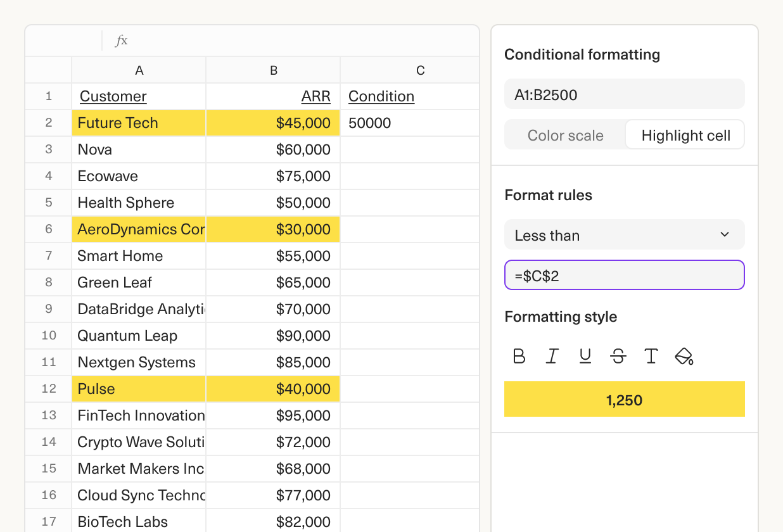Enable underline formatting style

tap(585, 356)
